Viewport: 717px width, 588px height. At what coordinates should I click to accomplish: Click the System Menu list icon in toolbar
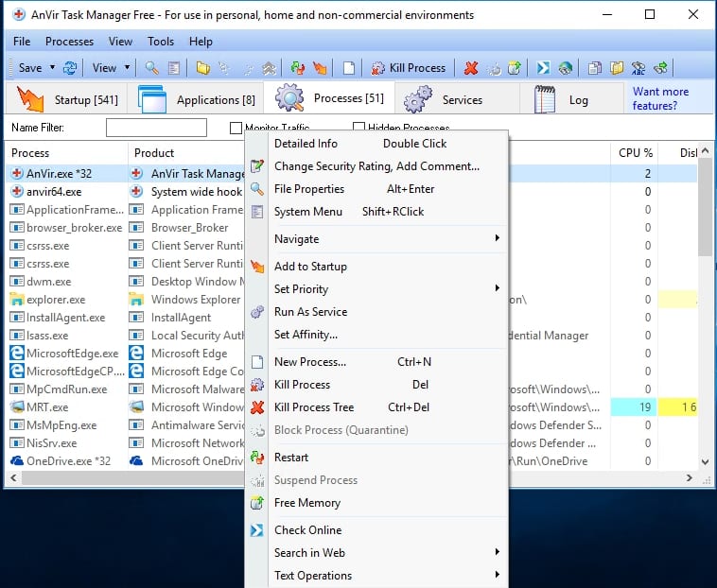pyautogui.click(x=174, y=68)
